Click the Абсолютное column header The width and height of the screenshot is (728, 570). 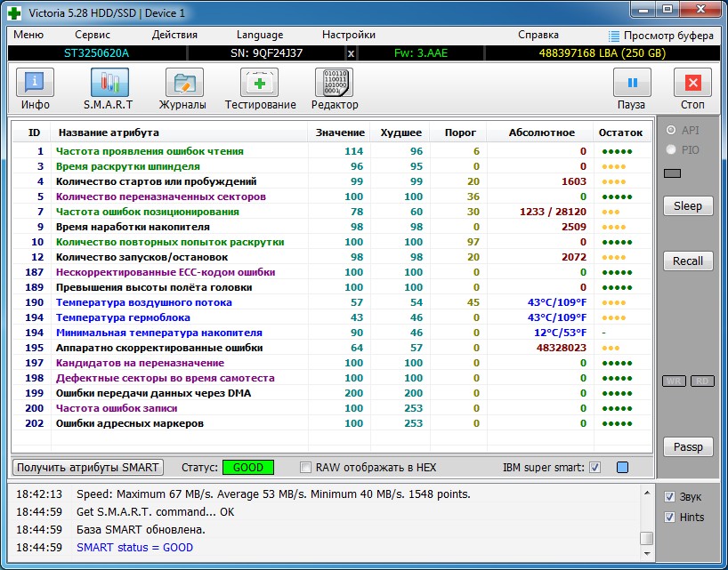541,132
